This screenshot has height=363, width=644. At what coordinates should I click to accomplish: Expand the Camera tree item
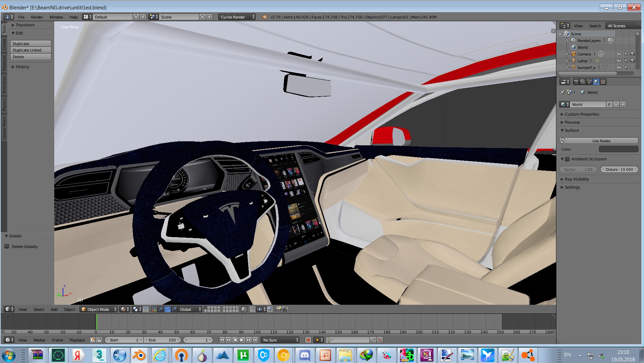point(567,54)
